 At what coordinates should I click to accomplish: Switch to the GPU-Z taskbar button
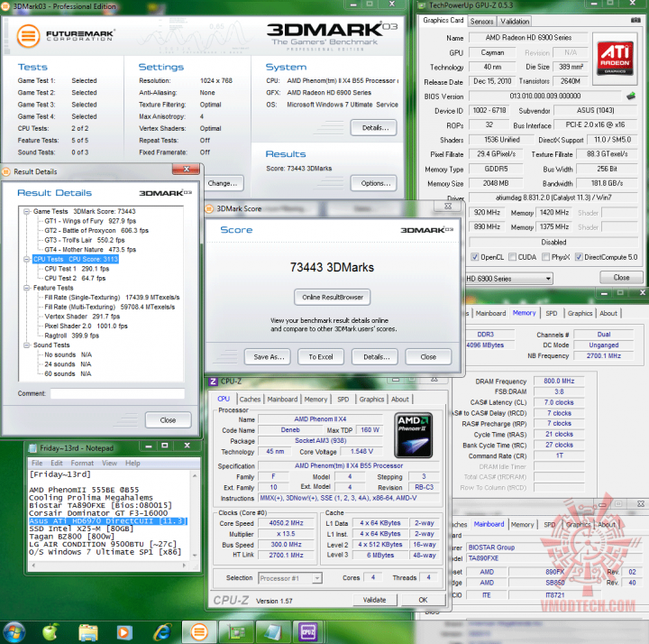pos(235,632)
